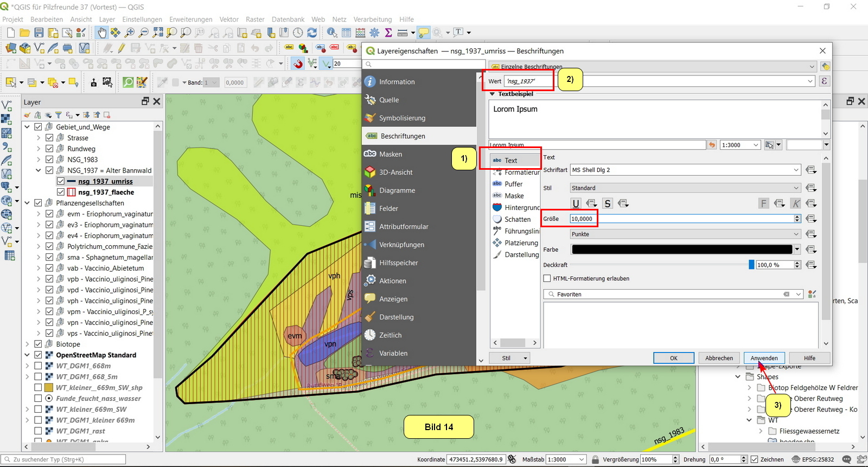
Task: Enable HTML-Formatierung erlauben checkbox
Action: [x=547, y=278]
